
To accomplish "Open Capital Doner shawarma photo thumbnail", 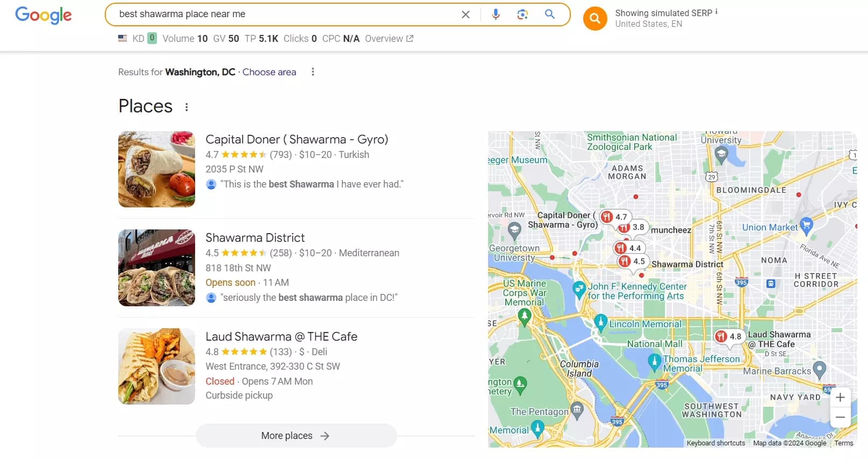I will point(156,169).
